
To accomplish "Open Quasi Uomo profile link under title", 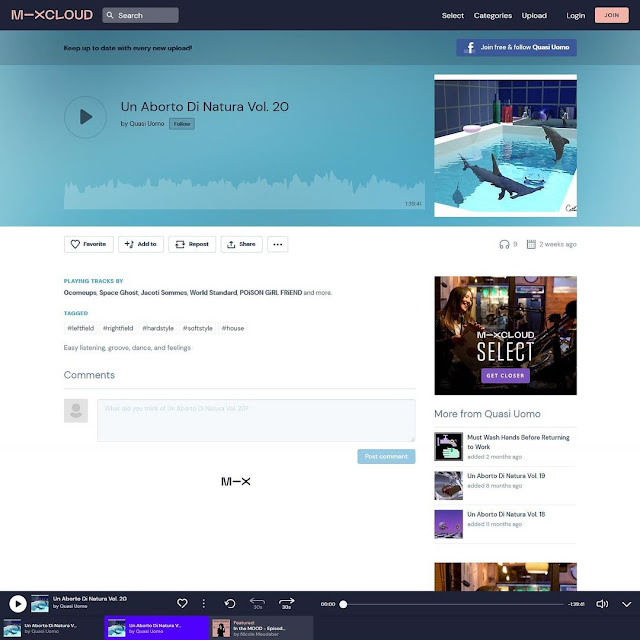I will coord(147,123).
